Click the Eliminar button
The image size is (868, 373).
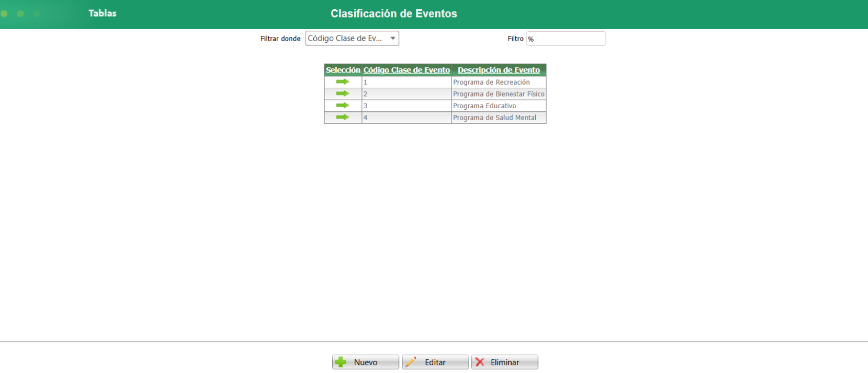(x=504, y=362)
